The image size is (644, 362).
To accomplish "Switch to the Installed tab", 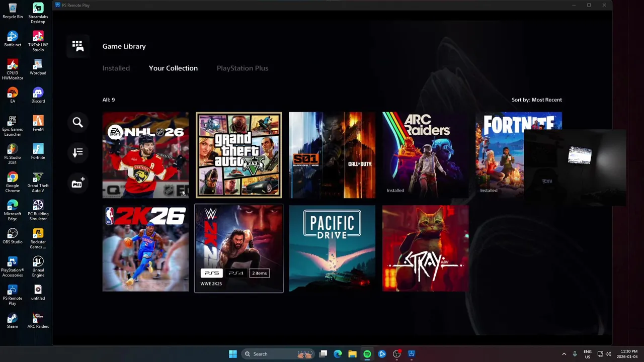I will tap(116, 68).
